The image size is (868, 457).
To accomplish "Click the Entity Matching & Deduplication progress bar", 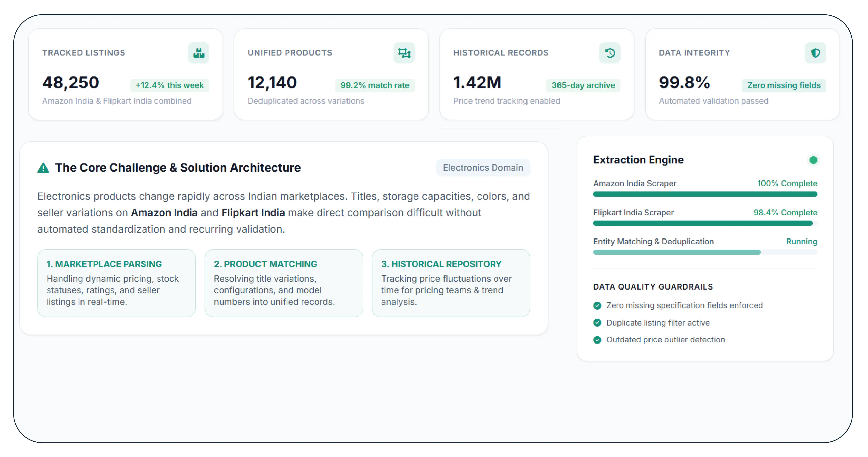I will tap(705, 252).
